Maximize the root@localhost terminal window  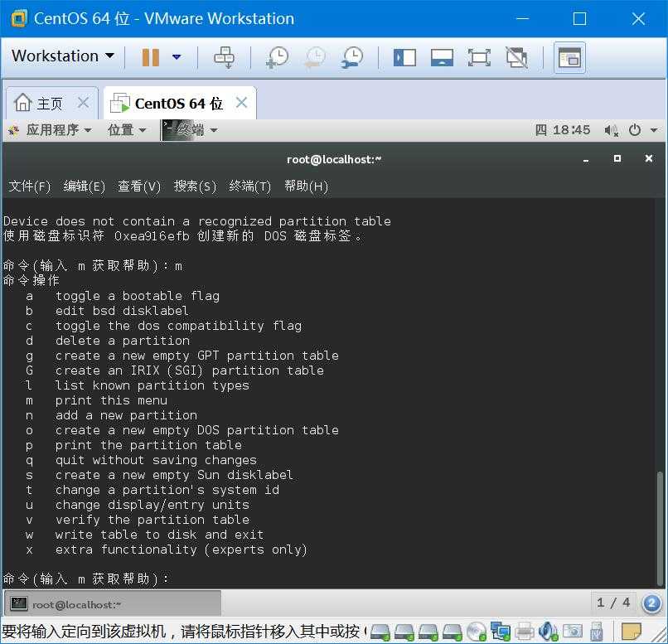tap(617, 158)
